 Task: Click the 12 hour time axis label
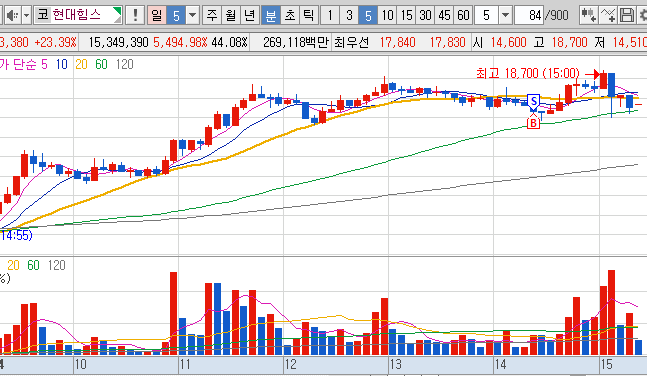tap(290, 364)
